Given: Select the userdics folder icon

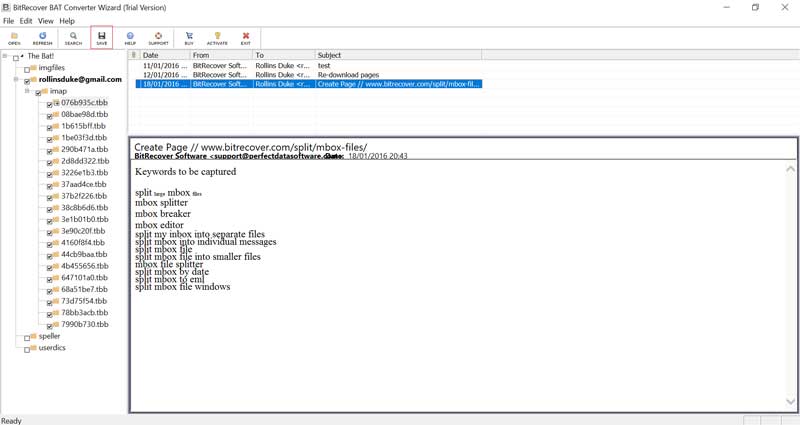Looking at the screenshot, I should click(33, 347).
